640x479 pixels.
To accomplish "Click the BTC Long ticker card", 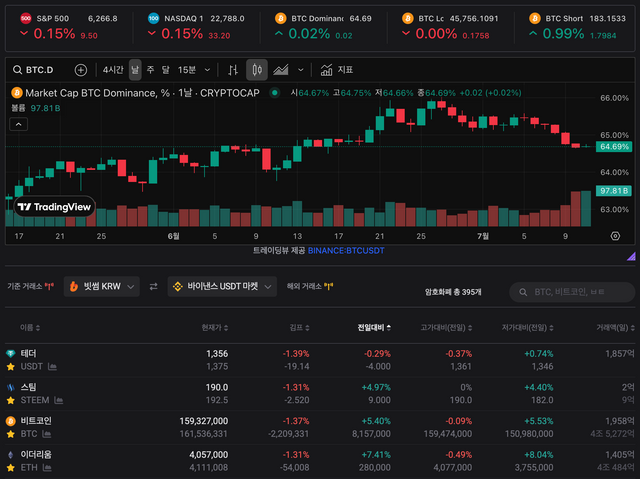I will pyautogui.click(x=451, y=27).
